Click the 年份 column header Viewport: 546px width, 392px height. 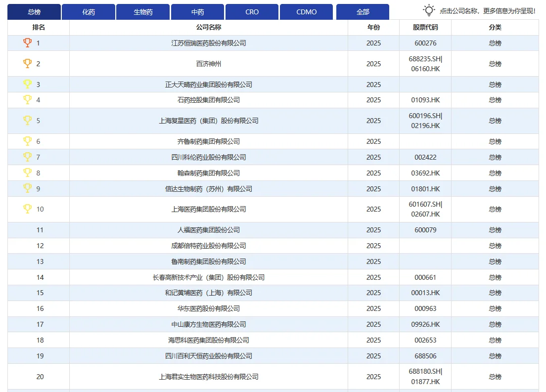coord(373,27)
